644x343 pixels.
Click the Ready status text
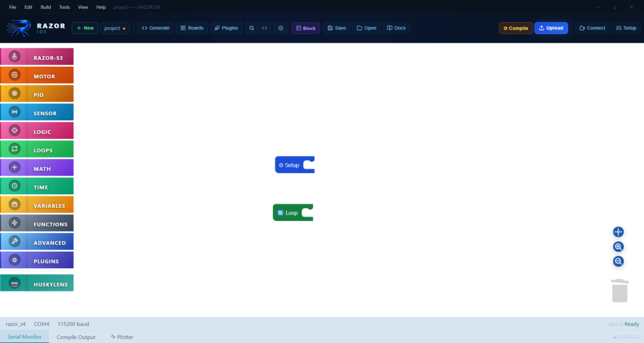click(x=631, y=324)
